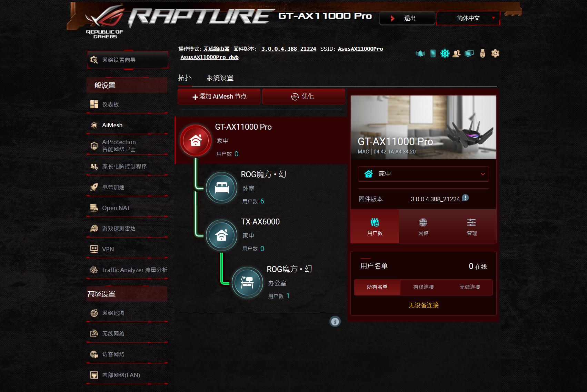
Task: Open 家长电脑控制程序 parental controls
Action: point(127,167)
